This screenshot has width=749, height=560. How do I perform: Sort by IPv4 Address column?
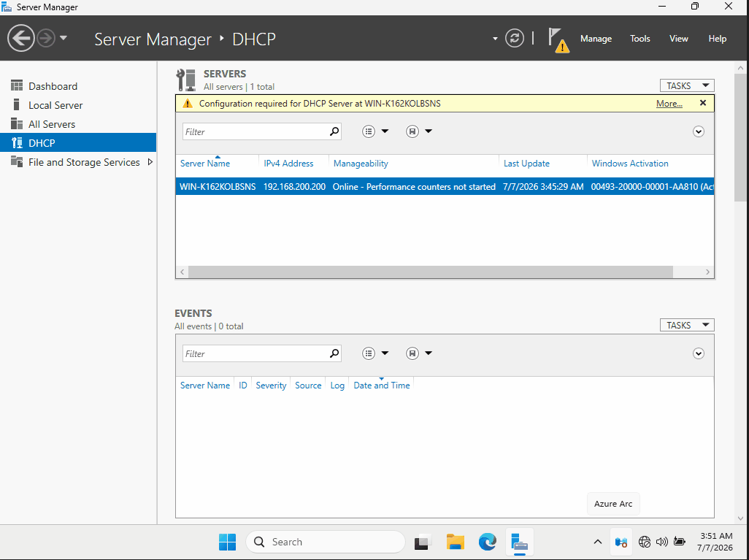pos(288,164)
